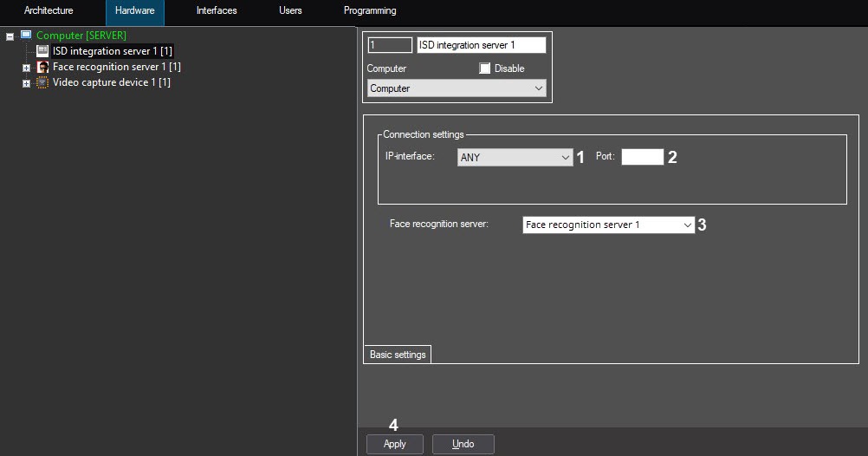868x456 pixels.
Task: Open the Interfaces tab
Action: coord(217,11)
